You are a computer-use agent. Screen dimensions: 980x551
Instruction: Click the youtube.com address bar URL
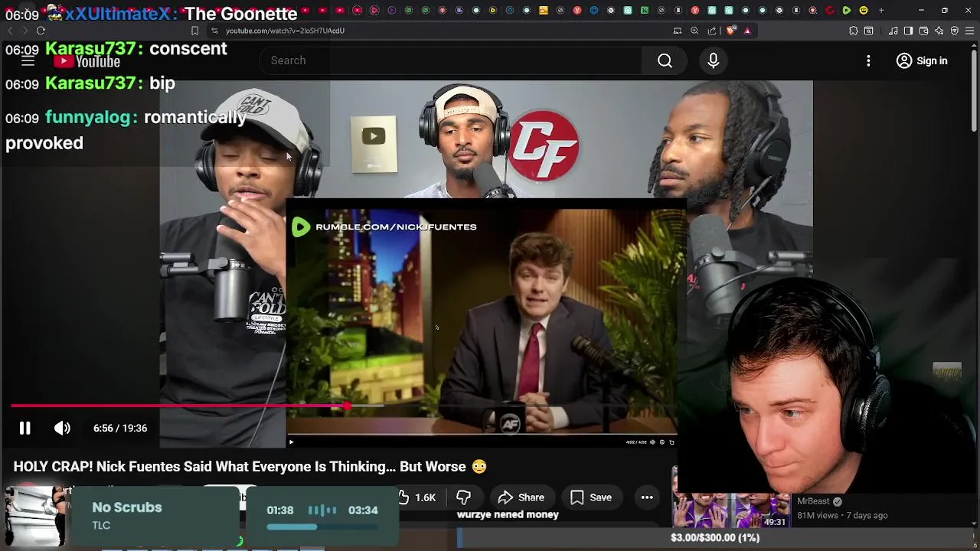285,31
